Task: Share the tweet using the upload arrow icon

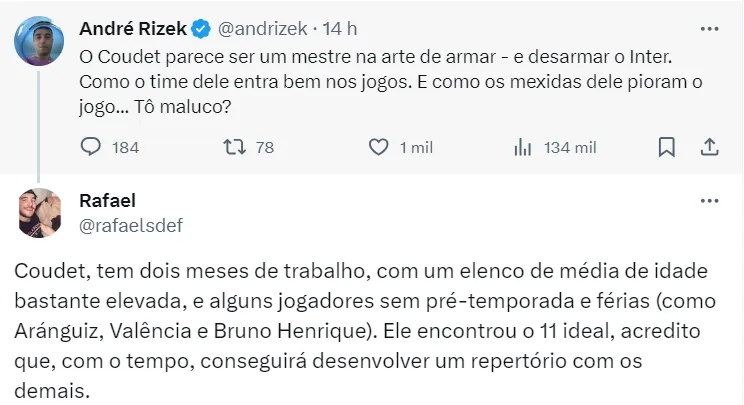Action: 709,147
